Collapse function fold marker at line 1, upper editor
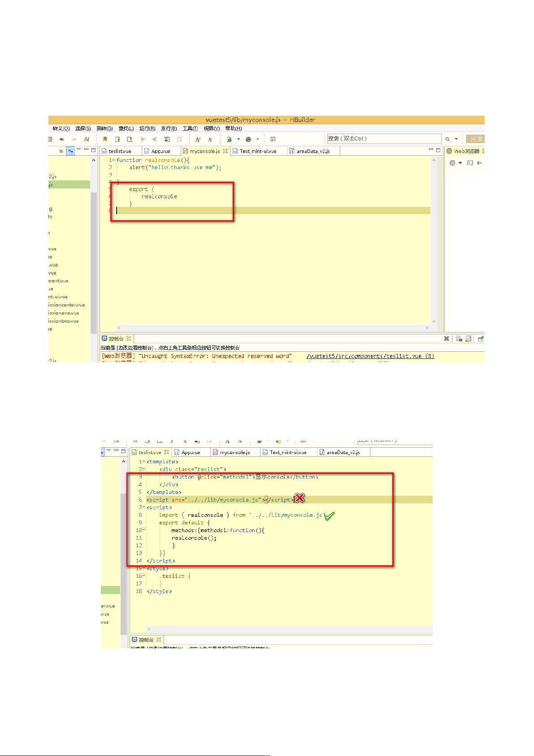534x756 pixels. click(x=114, y=160)
